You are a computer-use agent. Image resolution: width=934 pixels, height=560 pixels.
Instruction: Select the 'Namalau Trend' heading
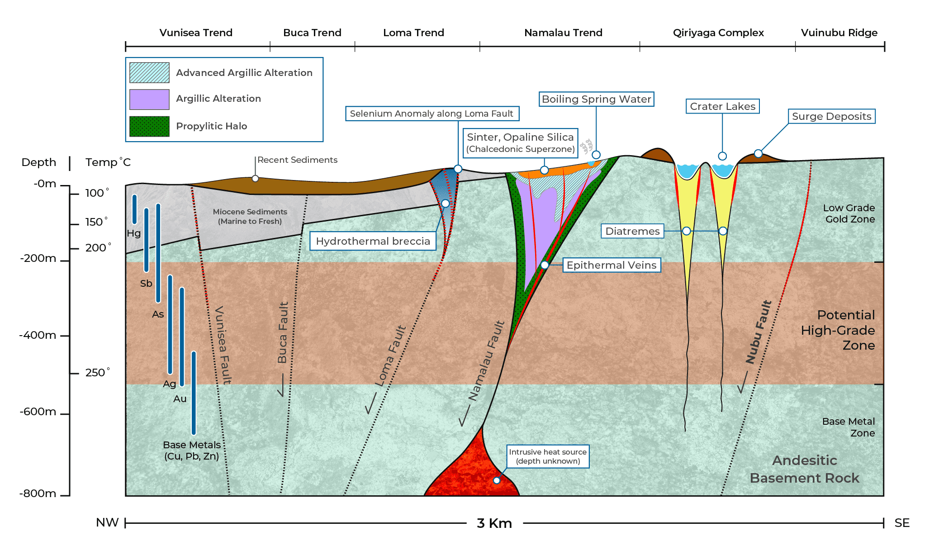[x=563, y=33]
